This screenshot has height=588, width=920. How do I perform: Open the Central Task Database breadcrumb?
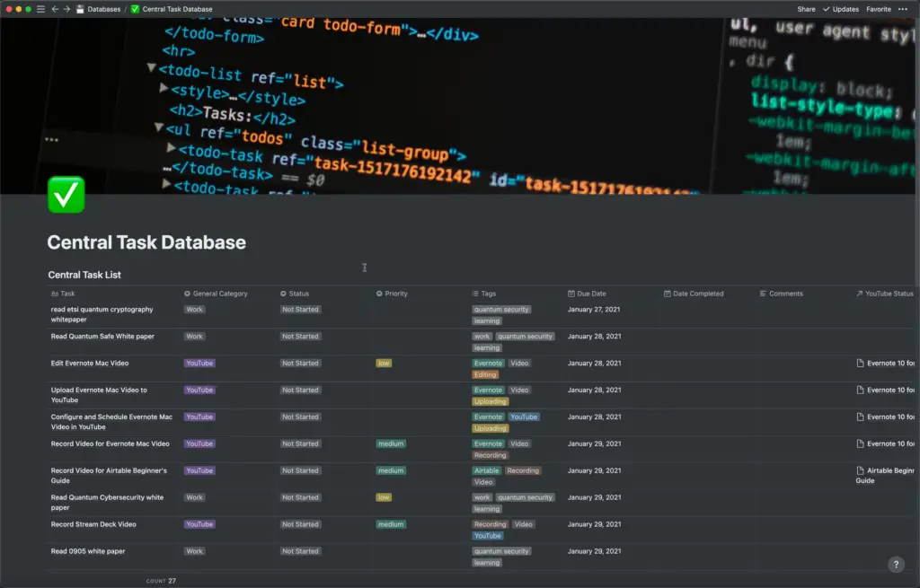click(x=172, y=9)
